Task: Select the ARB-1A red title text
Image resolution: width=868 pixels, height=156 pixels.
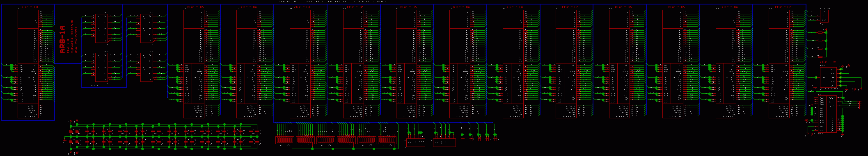Action: coord(62,40)
